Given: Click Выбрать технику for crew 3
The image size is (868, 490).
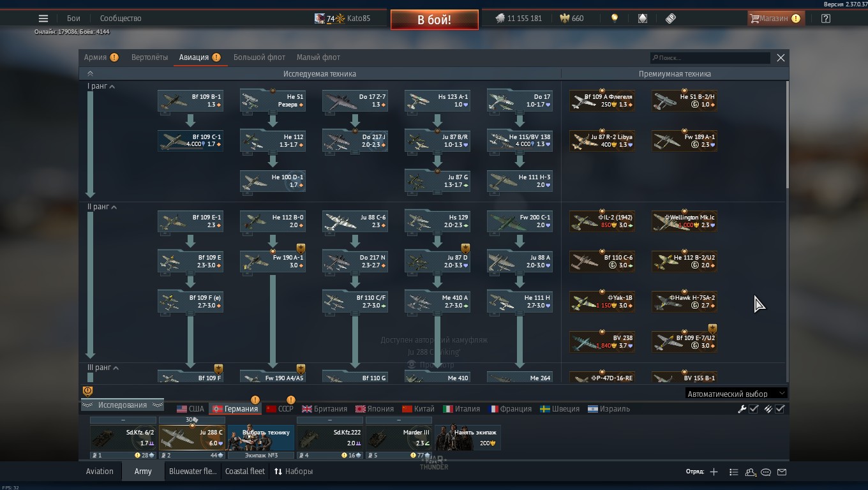Looking at the screenshot, I should [260, 438].
